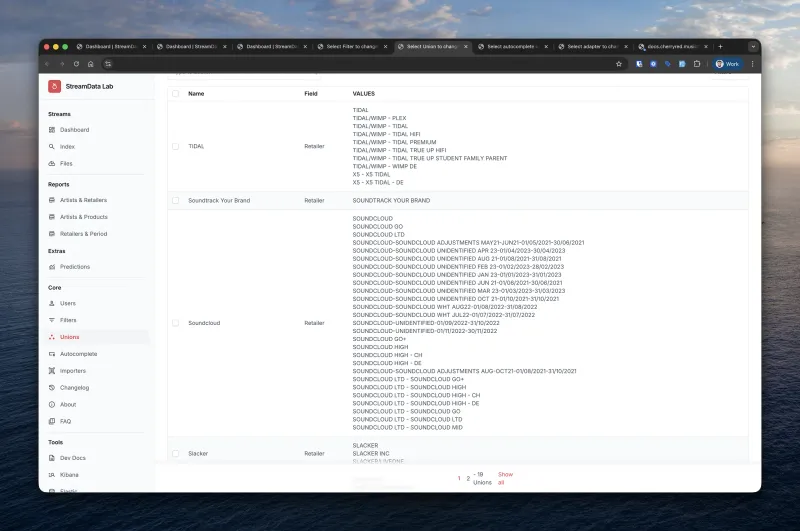Click the SLACKER INC value text

tap(371, 453)
